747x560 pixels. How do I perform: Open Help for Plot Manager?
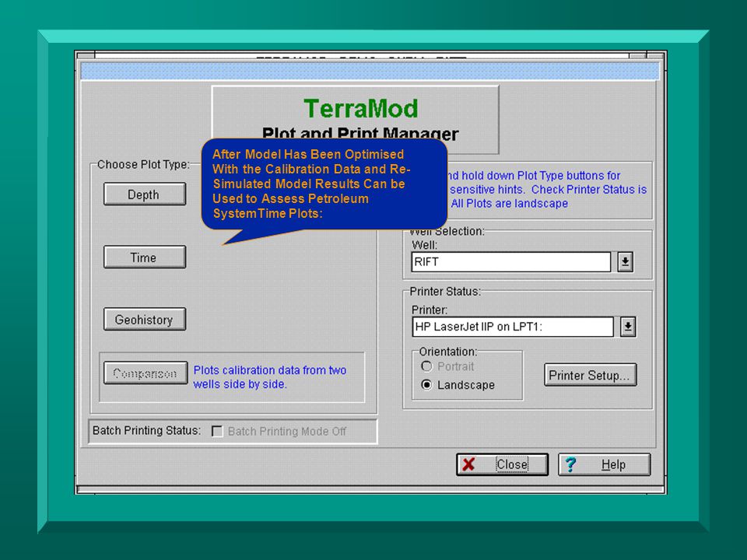tap(604, 464)
